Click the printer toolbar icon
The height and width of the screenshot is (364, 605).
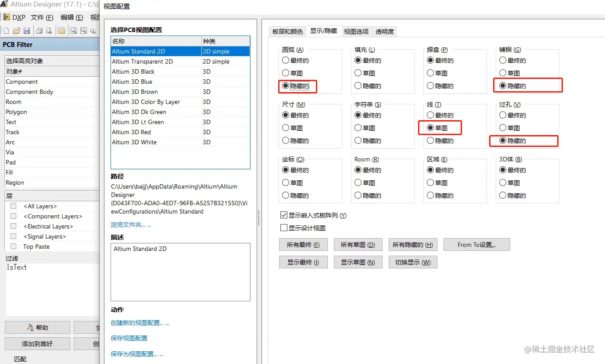tap(39, 31)
